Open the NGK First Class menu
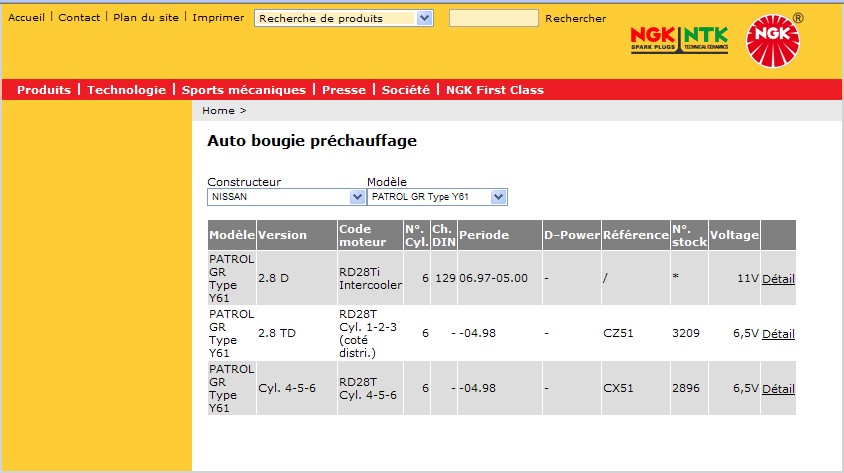Viewport: 844px width, 473px height. 495,90
